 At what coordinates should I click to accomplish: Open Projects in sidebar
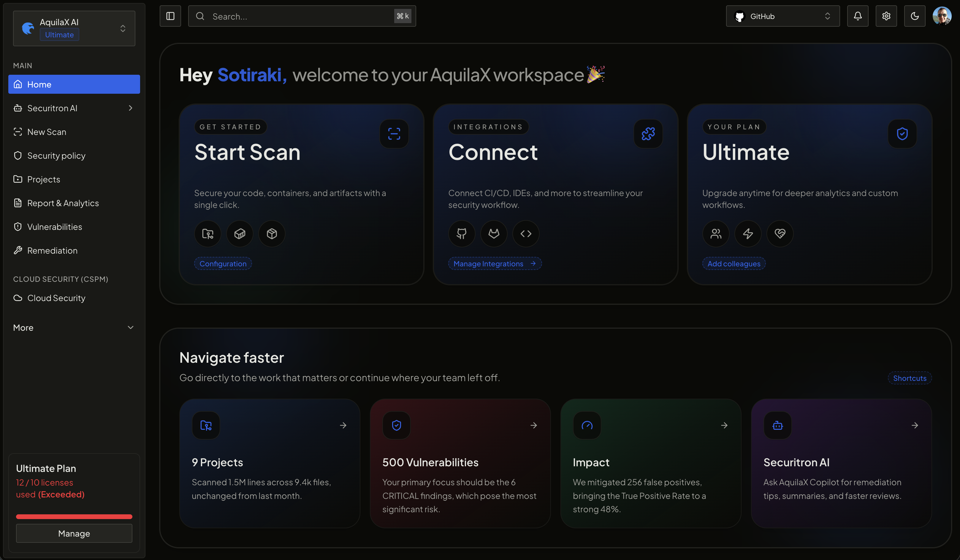(x=74, y=179)
